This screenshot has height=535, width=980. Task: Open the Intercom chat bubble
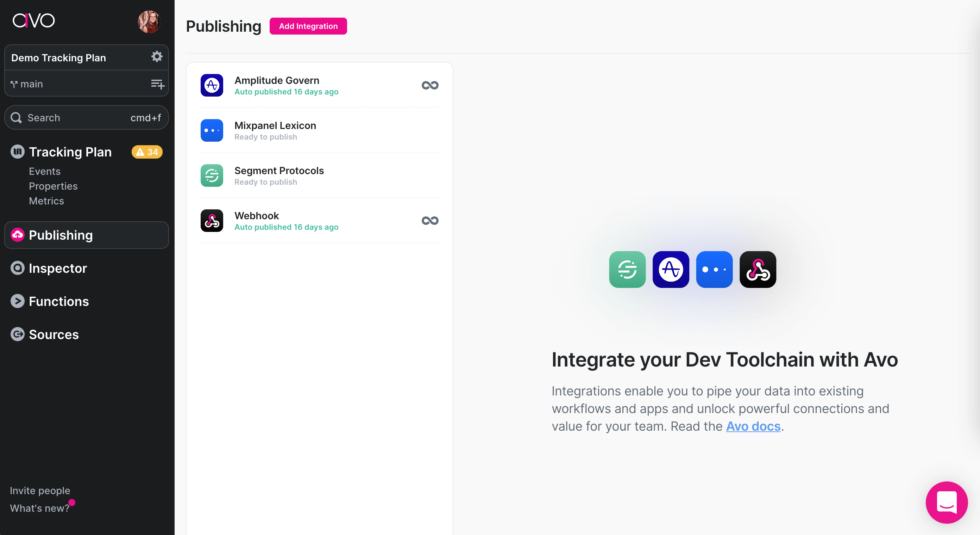pos(947,502)
